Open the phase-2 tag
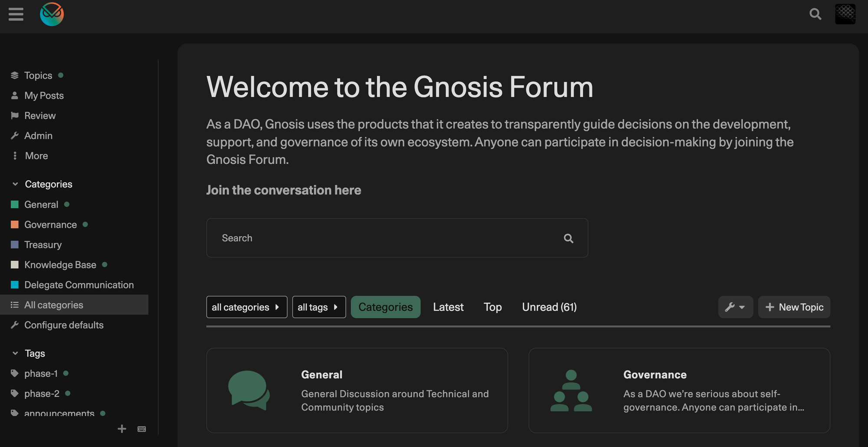868x447 pixels. click(42, 394)
